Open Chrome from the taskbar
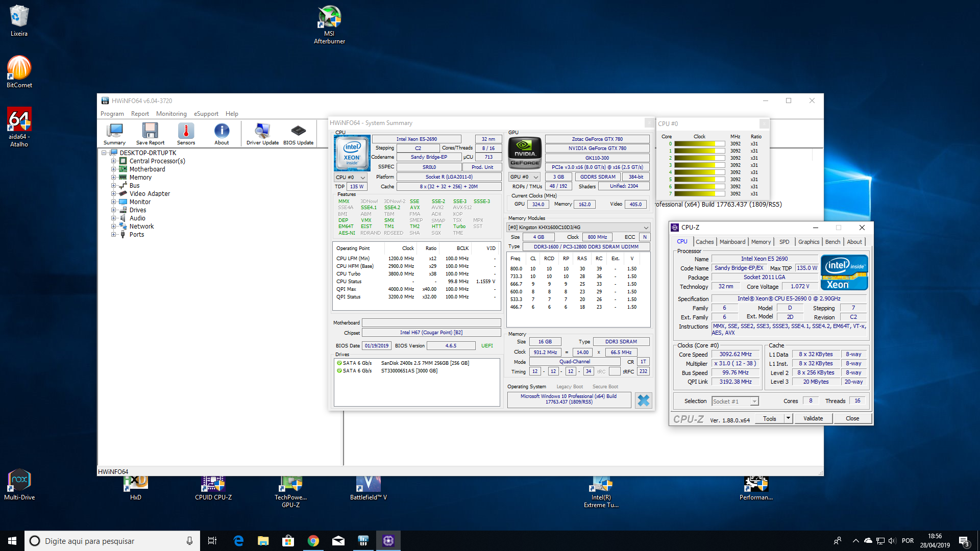The image size is (980, 551). [313, 541]
